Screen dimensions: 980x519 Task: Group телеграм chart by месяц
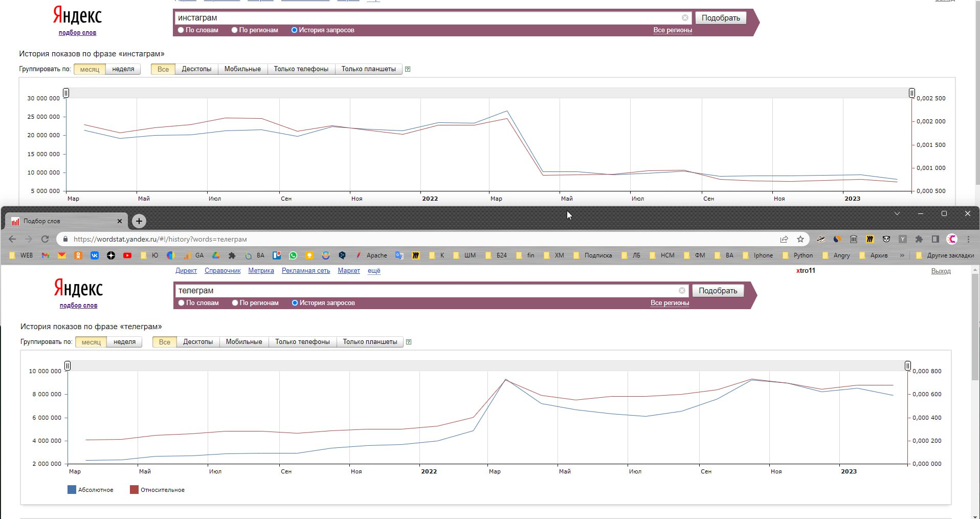(x=91, y=342)
